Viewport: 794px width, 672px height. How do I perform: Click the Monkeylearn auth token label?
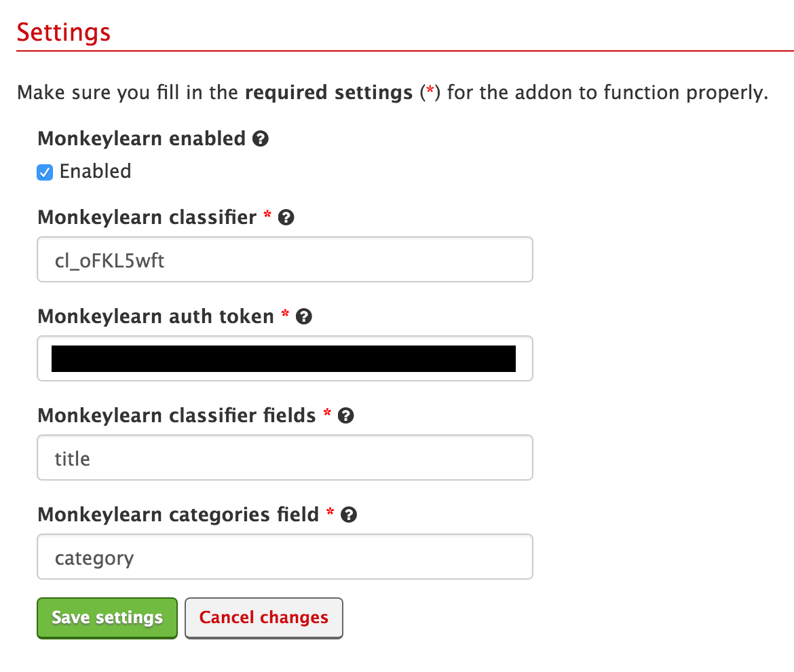point(156,316)
